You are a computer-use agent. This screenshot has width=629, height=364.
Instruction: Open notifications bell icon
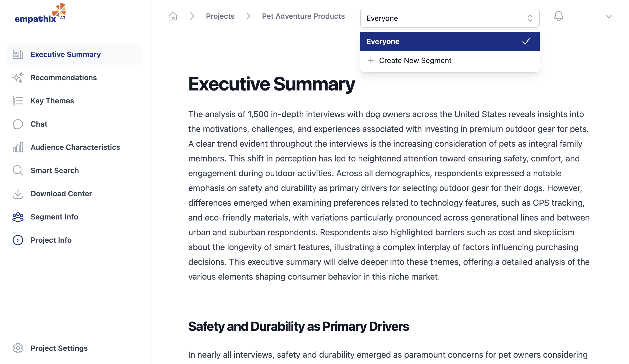click(x=558, y=16)
